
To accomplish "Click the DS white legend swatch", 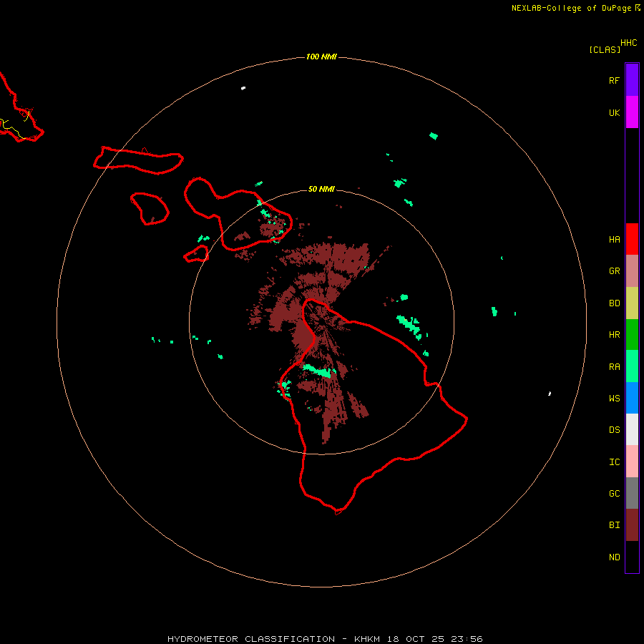I will [632, 429].
